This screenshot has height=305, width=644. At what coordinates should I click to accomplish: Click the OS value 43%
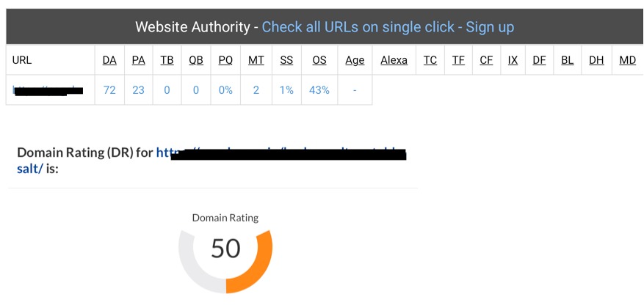tap(319, 89)
